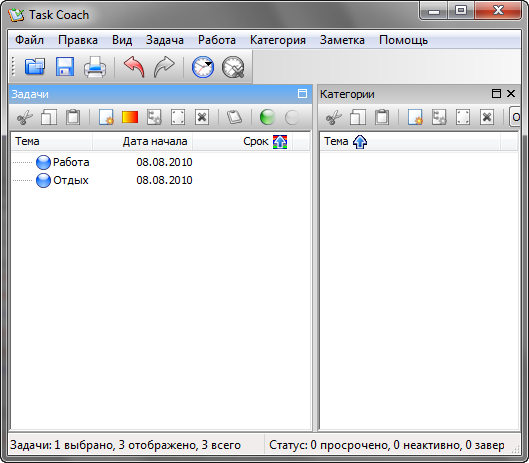Open the Категория menu
The height and width of the screenshot is (463, 529).
tap(278, 40)
